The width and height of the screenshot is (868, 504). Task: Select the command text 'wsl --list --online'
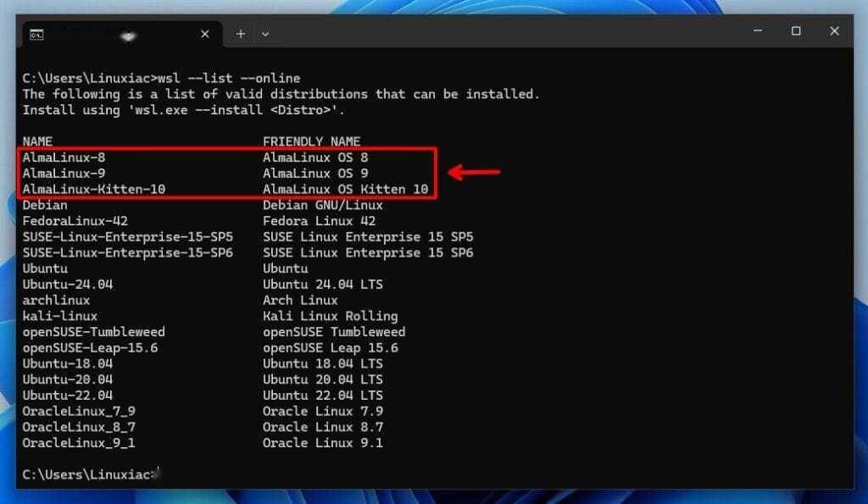click(229, 78)
